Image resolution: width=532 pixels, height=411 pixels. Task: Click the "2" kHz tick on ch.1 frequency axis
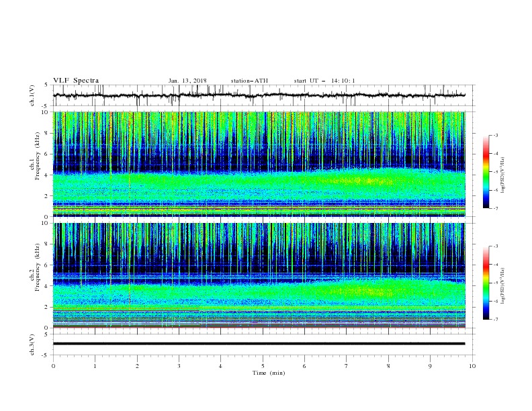pyautogui.click(x=47, y=196)
